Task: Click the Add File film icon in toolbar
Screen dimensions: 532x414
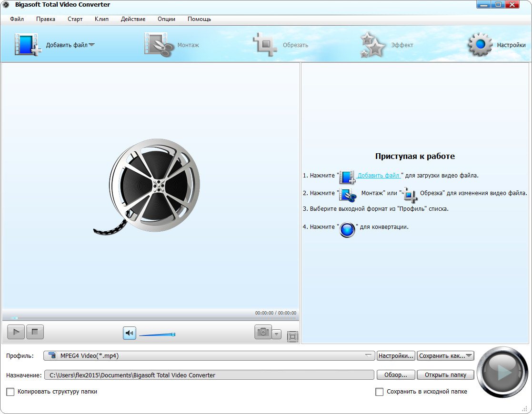Action: (27, 45)
